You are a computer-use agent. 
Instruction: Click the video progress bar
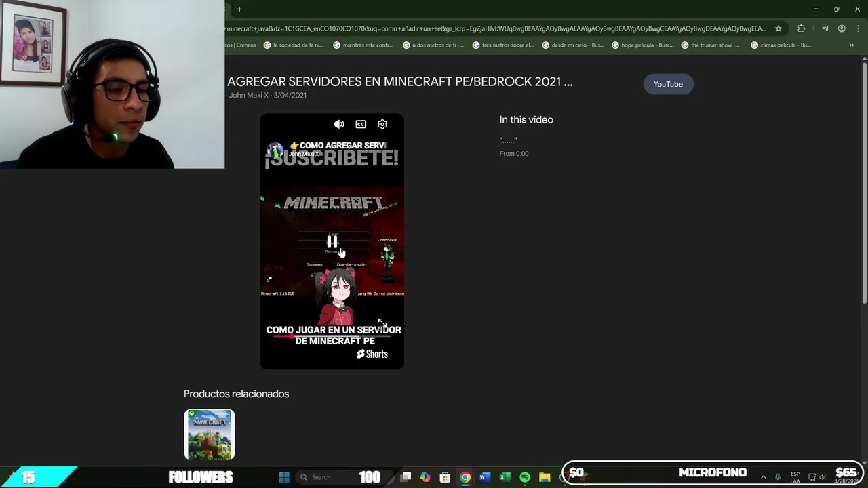(x=332, y=336)
